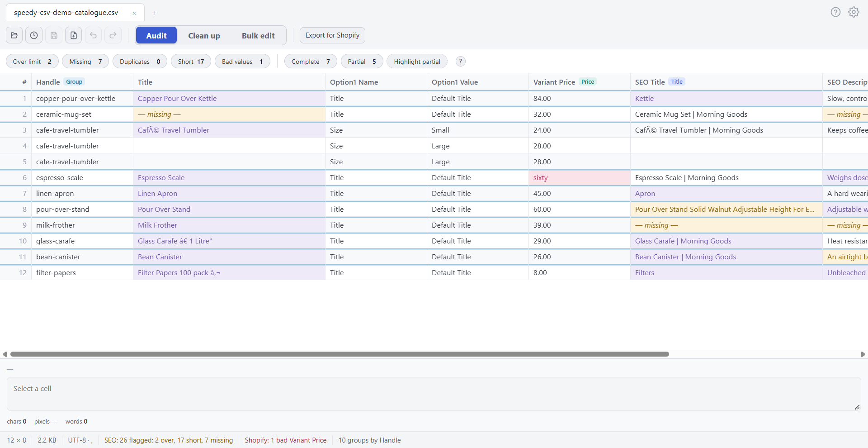The height and width of the screenshot is (448, 868).
Task: Switch to the Audit mode tab
Action: tap(156, 35)
